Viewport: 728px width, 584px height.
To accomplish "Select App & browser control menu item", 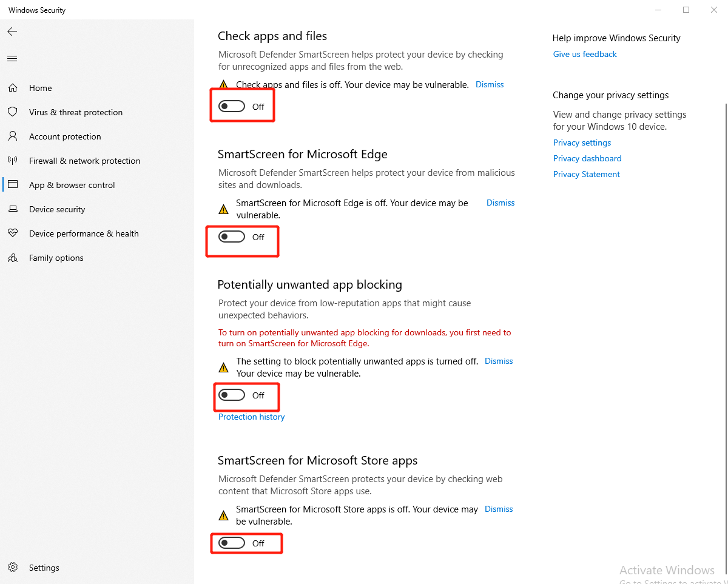I will point(72,185).
